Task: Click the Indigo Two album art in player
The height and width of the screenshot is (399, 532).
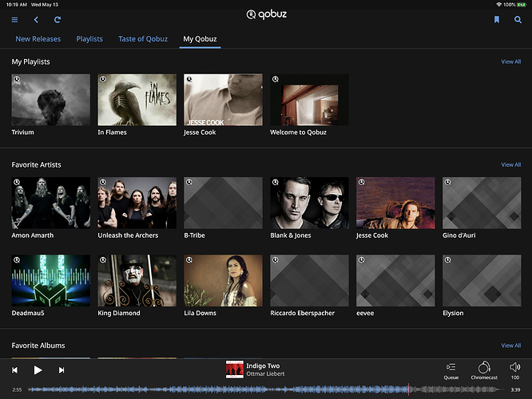Action: 235,369
